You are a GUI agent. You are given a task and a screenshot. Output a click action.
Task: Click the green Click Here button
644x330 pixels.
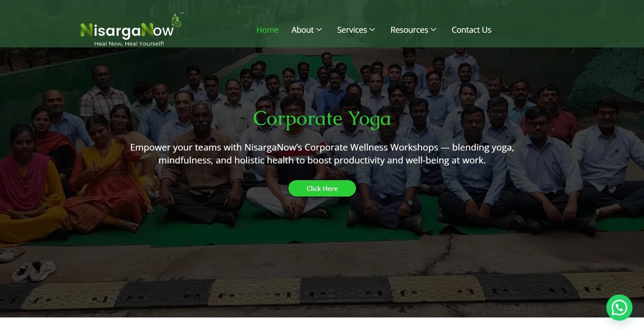322,189
